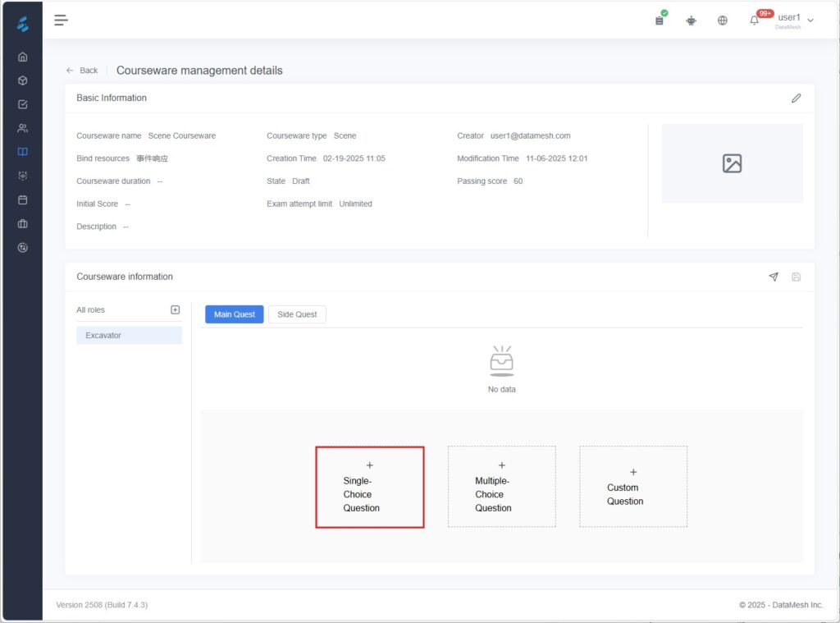Add a Single-Choice Question
The height and width of the screenshot is (623, 840).
click(369, 487)
